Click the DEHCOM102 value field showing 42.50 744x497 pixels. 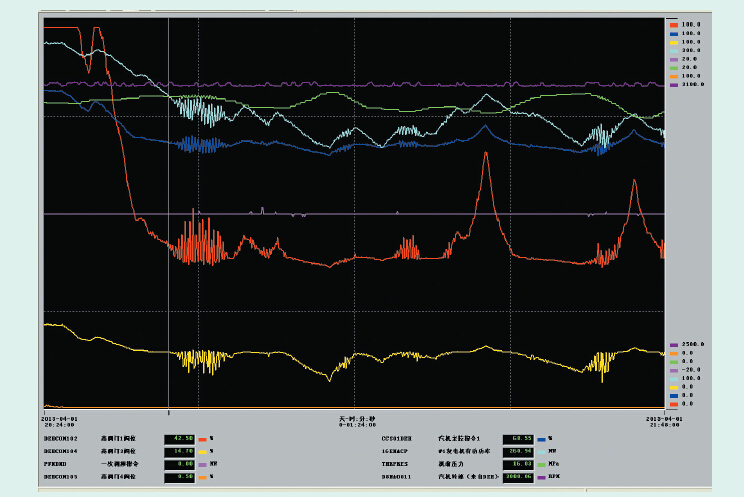pos(181,439)
